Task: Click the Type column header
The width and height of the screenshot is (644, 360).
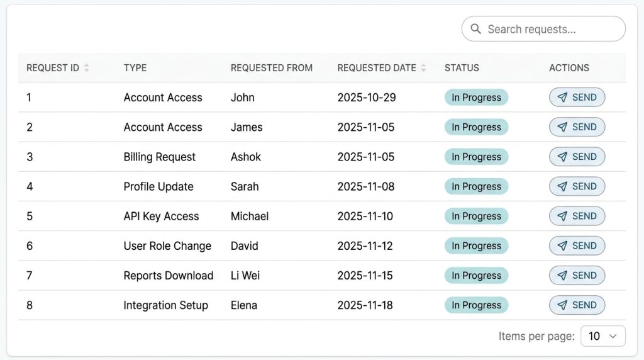Action: pyautogui.click(x=135, y=68)
